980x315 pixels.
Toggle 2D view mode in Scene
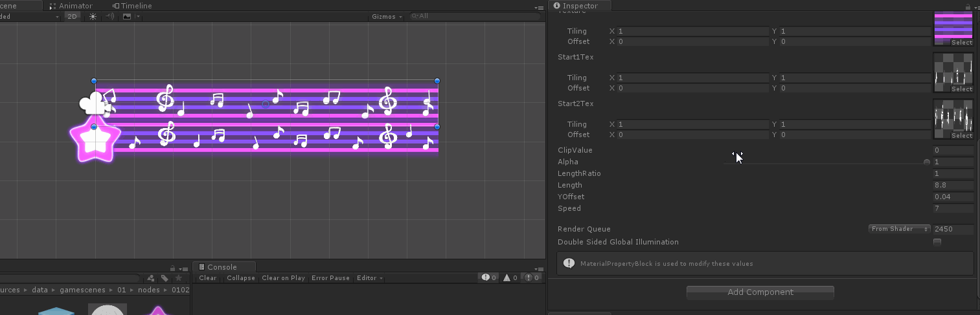click(73, 16)
